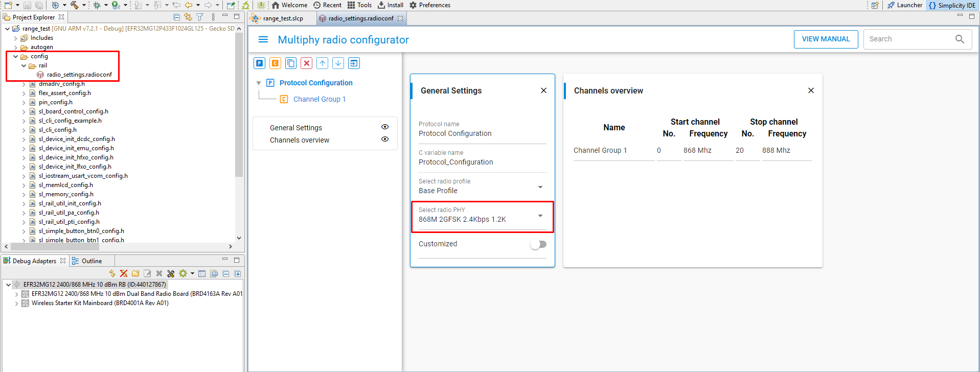Click green gear settings icon in Debug Adapters
Viewport: 980px width, 372px height.
[x=183, y=273]
